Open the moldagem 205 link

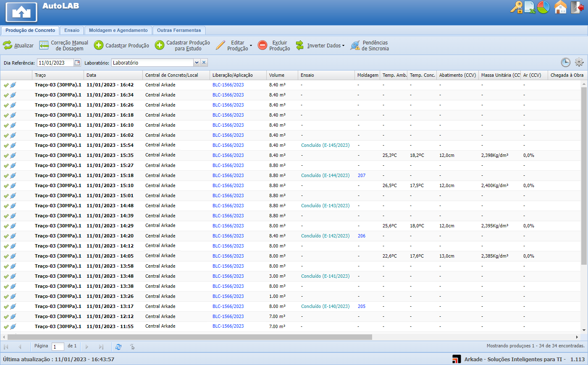point(362,306)
